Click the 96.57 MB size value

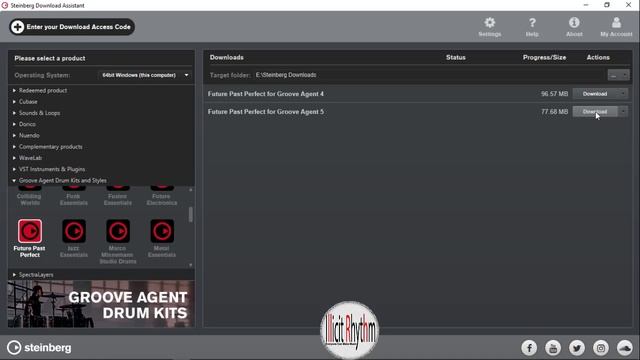click(554, 94)
